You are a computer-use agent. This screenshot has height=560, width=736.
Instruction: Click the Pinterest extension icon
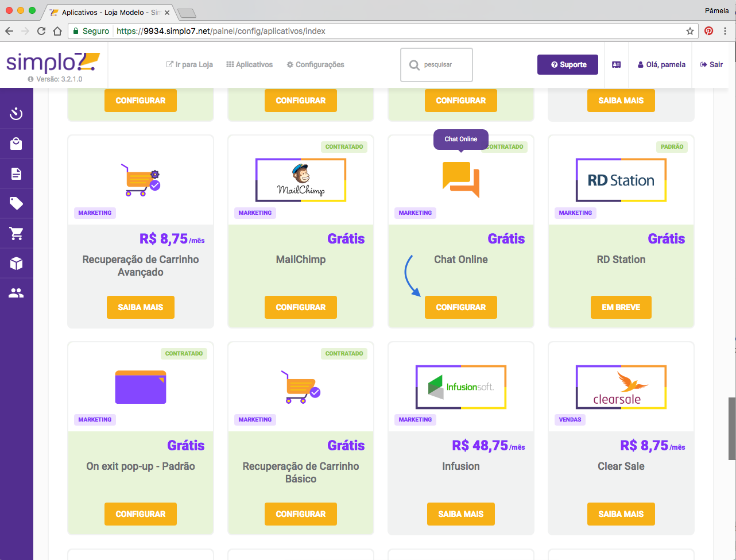[709, 31]
